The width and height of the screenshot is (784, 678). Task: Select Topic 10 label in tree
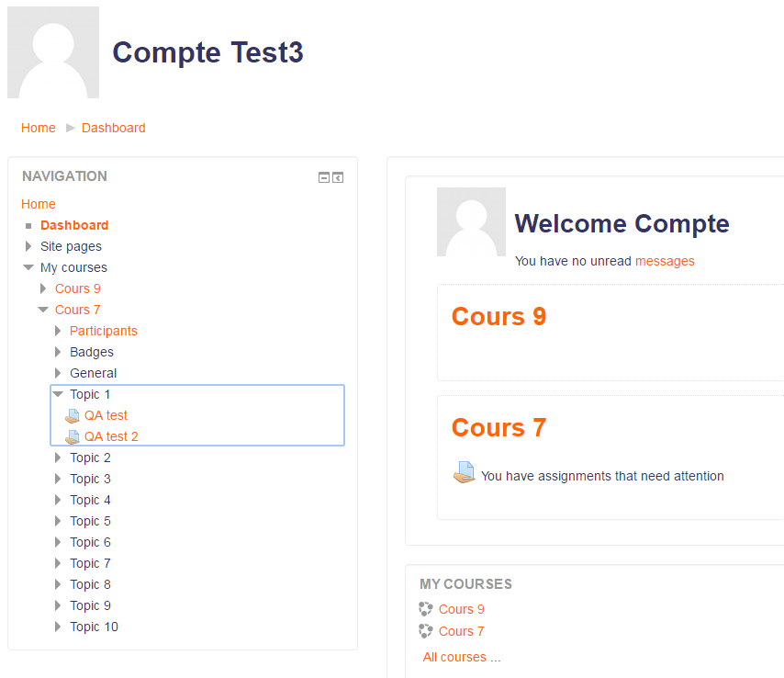(94, 627)
